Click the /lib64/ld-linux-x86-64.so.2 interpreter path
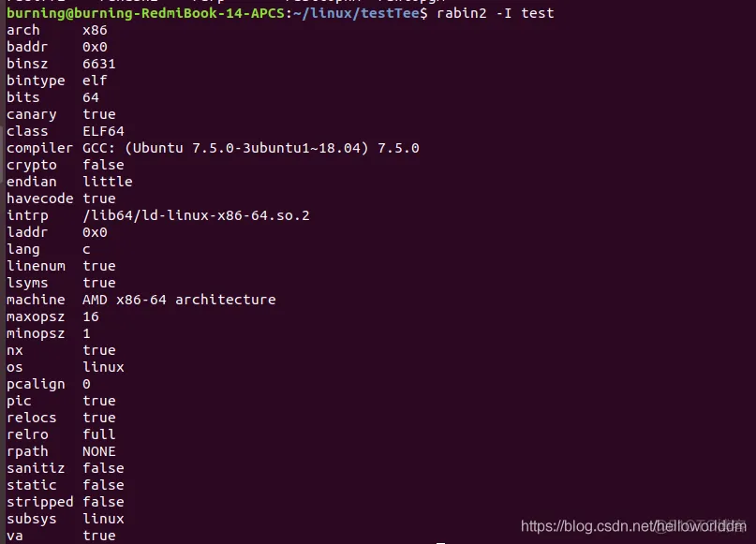756x544 pixels. click(x=196, y=215)
